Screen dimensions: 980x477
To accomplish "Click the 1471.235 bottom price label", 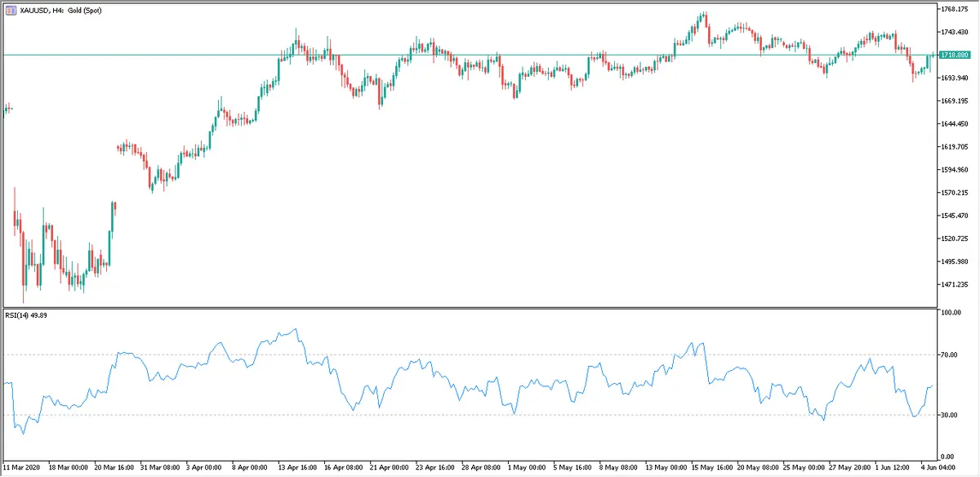I will 954,284.
